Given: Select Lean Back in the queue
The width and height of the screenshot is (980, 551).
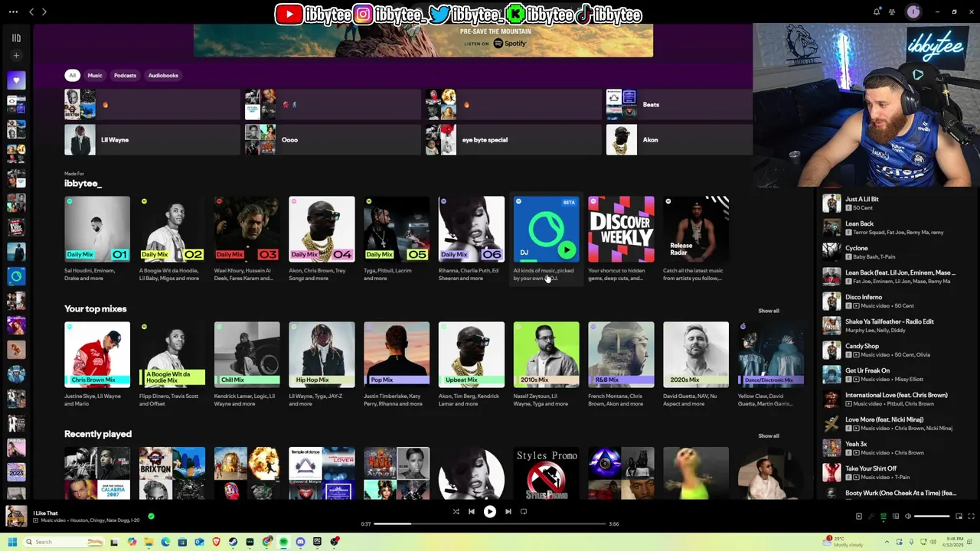Looking at the screenshot, I should pyautogui.click(x=891, y=227).
